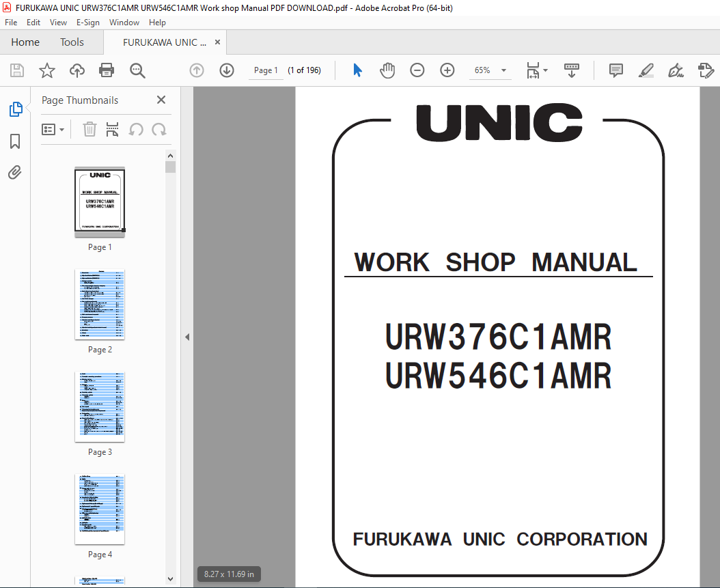Select Page 3 thumbnail
The height and width of the screenshot is (588, 720).
click(100, 407)
